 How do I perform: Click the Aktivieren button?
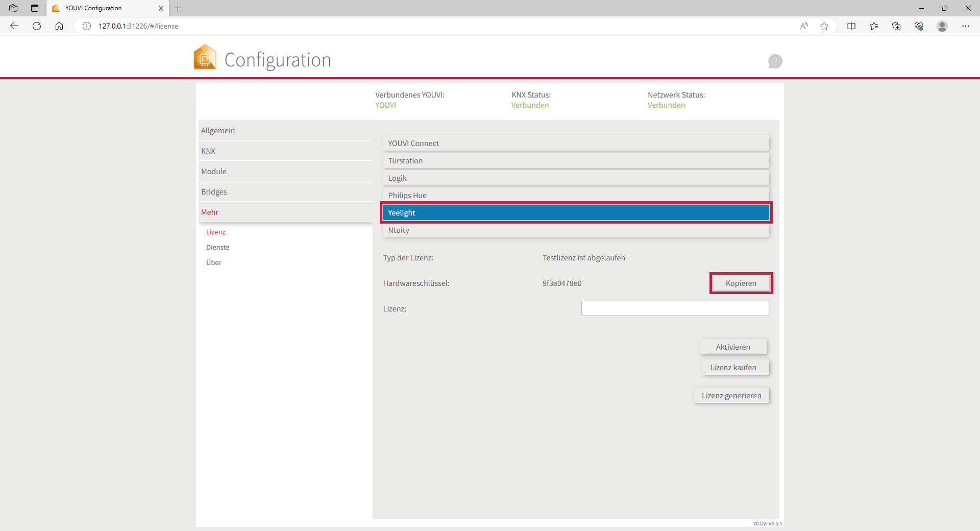(x=733, y=347)
